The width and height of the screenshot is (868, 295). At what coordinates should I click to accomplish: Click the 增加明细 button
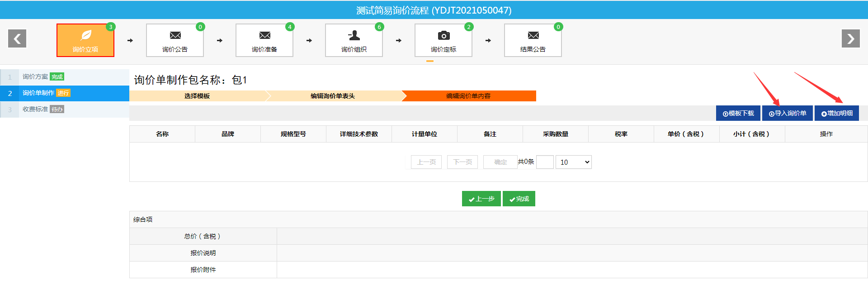tap(837, 113)
